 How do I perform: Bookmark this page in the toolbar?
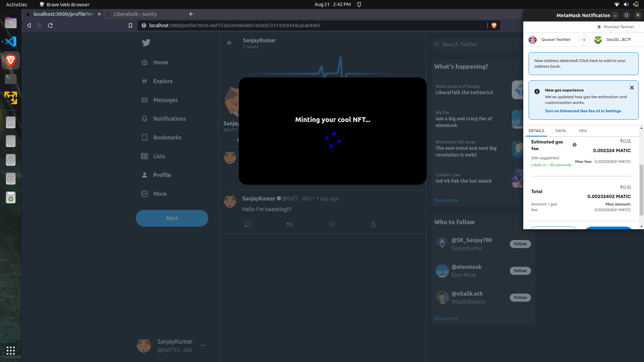(130, 25)
